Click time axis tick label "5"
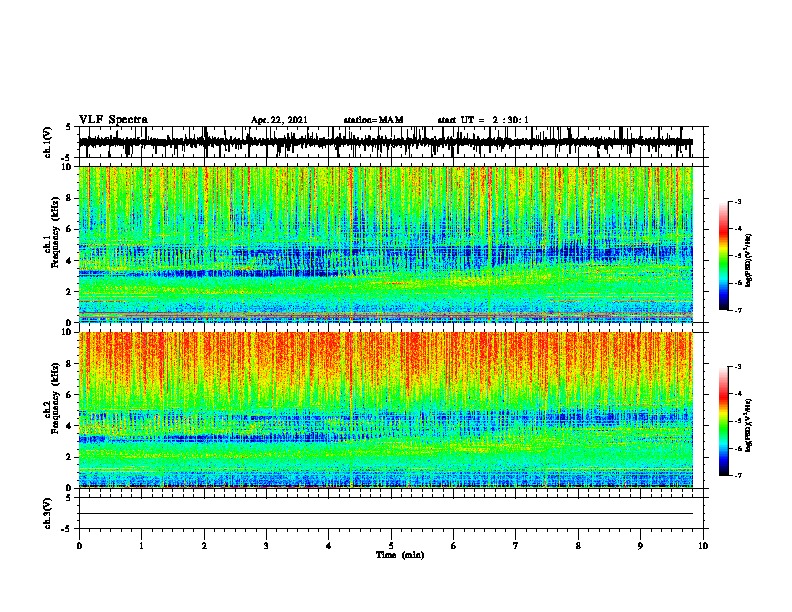The width and height of the screenshot is (792, 612). (391, 546)
